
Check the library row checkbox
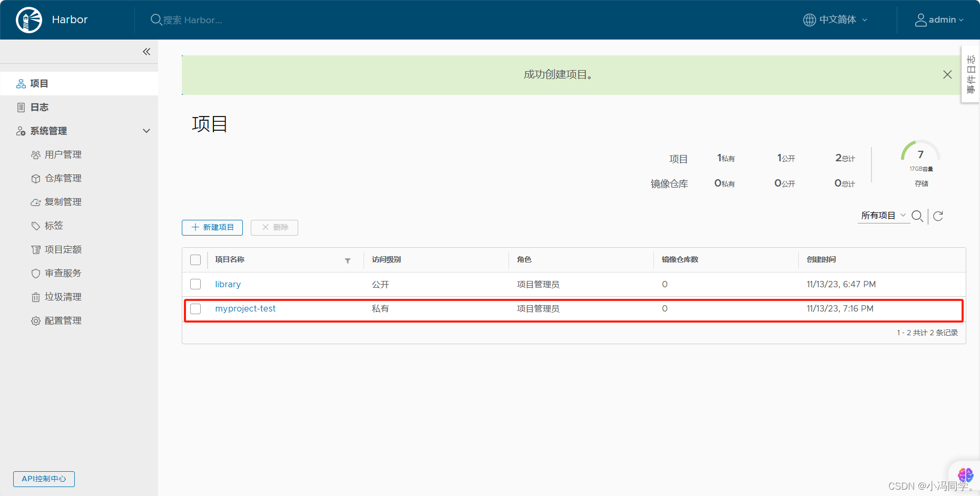195,284
